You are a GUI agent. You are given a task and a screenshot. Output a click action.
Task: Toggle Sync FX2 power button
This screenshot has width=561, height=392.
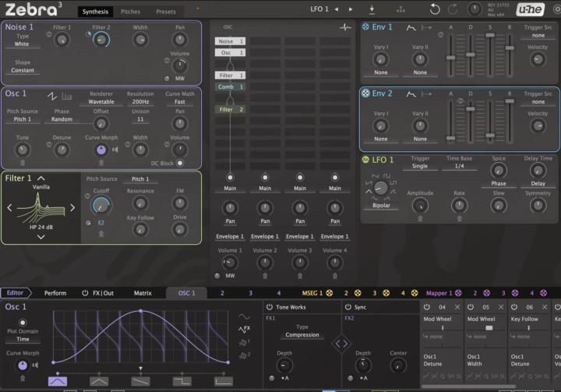pyautogui.click(x=348, y=307)
